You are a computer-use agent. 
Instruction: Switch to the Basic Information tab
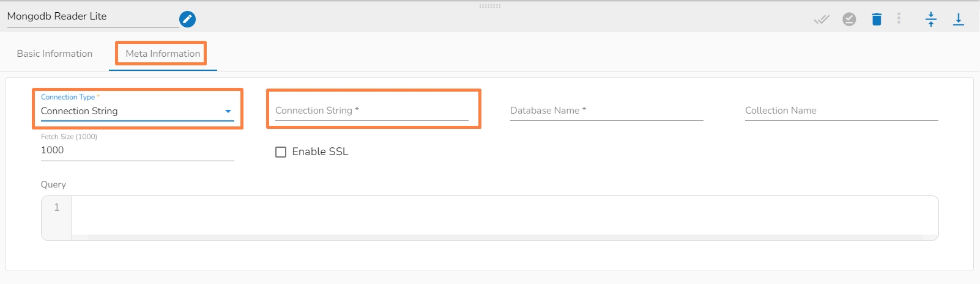[x=54, y=54]
